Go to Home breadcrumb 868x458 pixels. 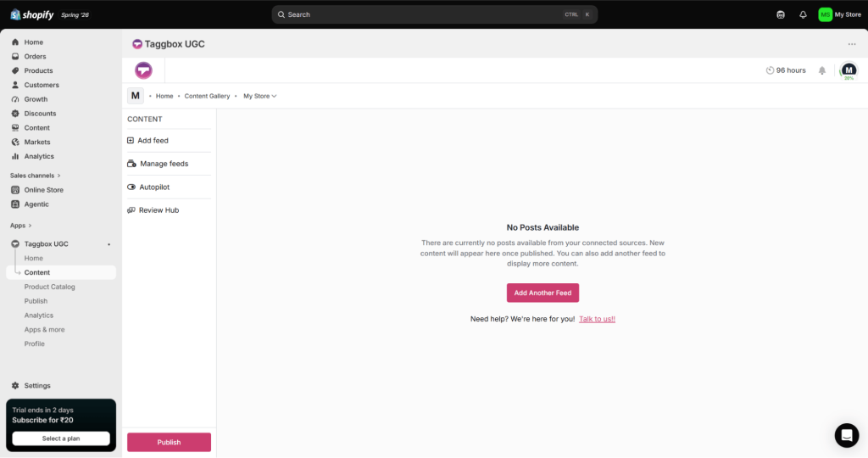point(164,97)
